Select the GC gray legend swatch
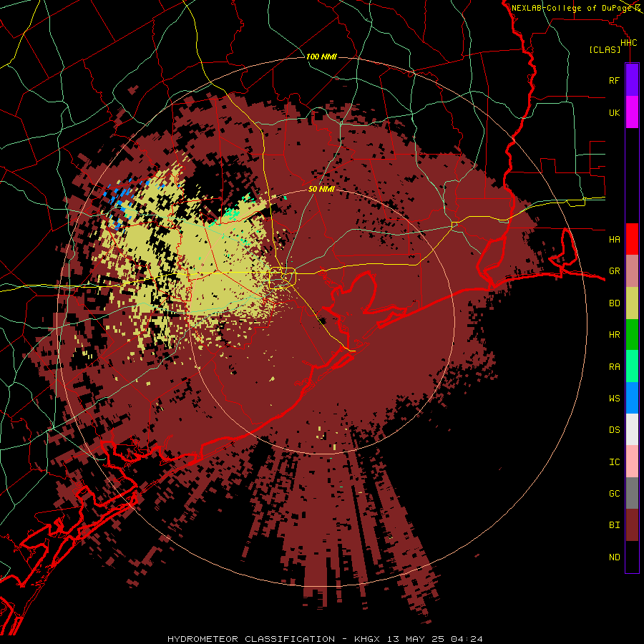Image resolution: width=644 pixels, height=644 pixels. [632, 493]
